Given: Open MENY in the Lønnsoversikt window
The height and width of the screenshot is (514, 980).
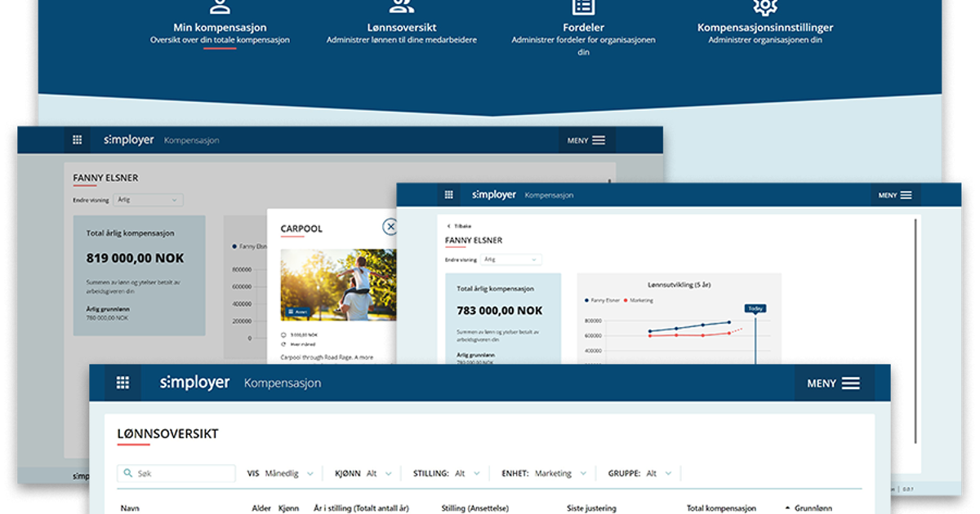Looking at the screenshot, I should click(833, 383).
